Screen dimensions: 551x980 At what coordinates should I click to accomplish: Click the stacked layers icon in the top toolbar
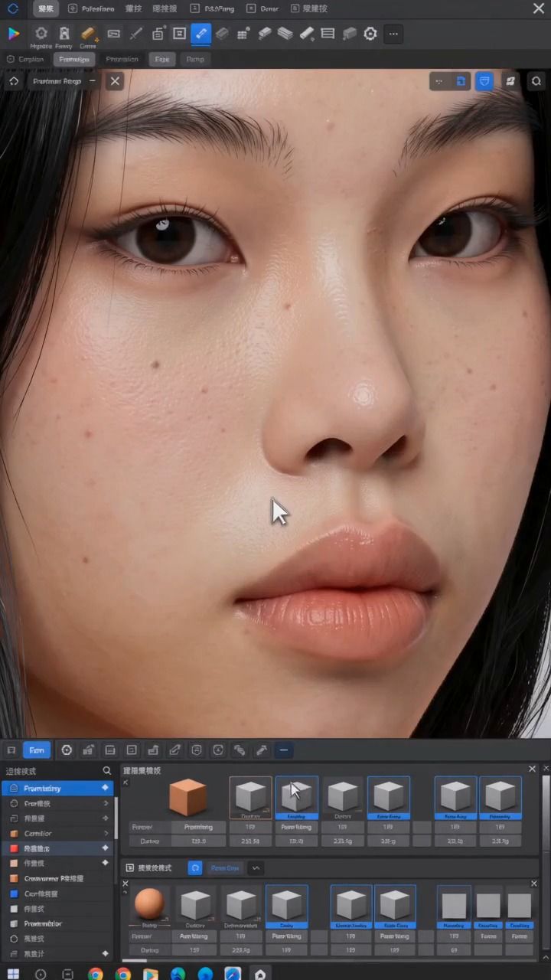pos(285,34)
